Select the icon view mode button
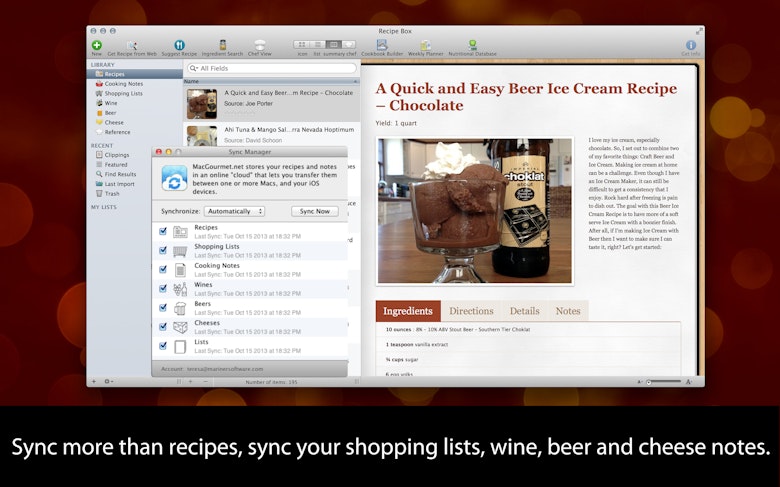780x487 pixels. (x=301, y=45)
